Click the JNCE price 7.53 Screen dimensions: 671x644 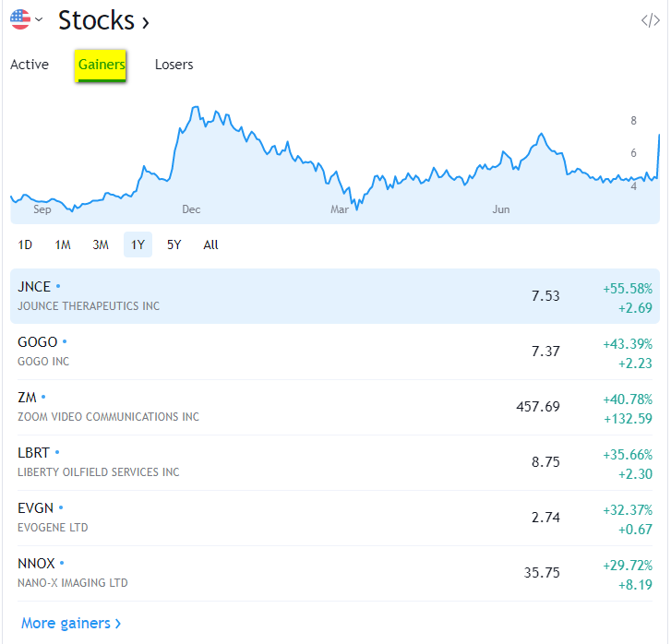[x=545, y=296]
